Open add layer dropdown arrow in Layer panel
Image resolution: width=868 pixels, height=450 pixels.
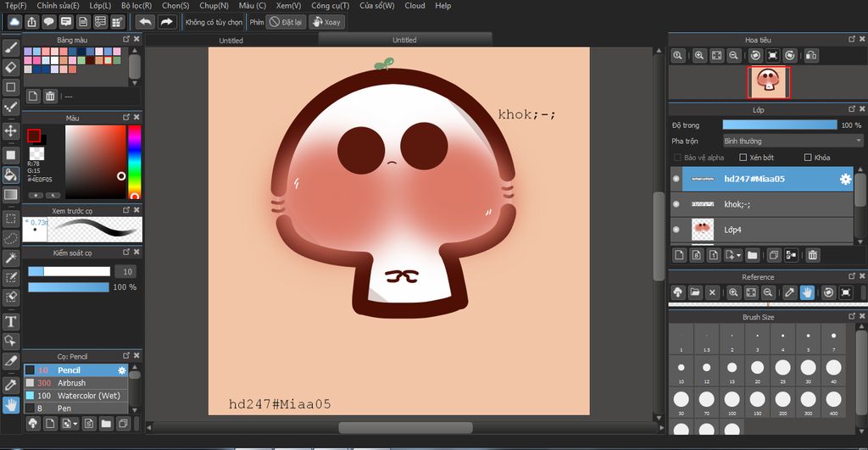739,255
